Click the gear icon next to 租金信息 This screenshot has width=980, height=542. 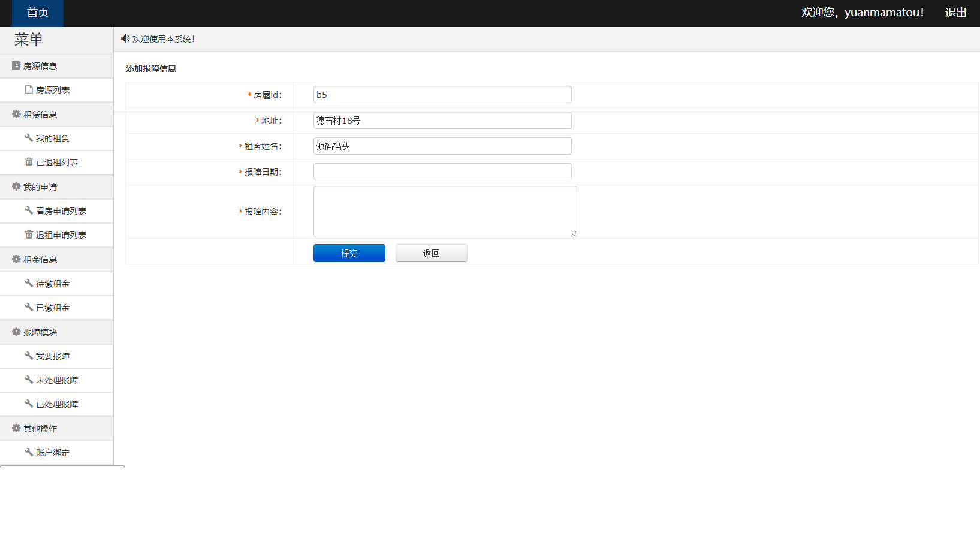16,259
